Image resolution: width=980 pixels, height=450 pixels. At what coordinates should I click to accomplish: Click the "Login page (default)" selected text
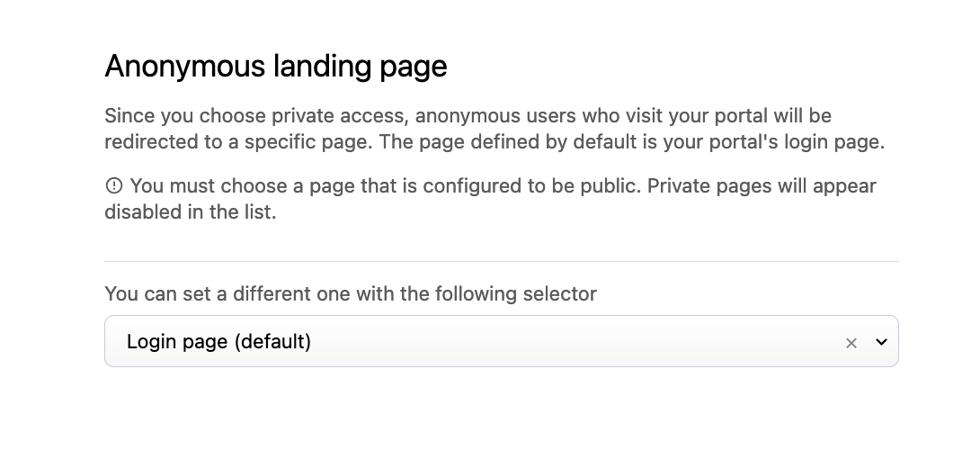(x=218, y=342)
